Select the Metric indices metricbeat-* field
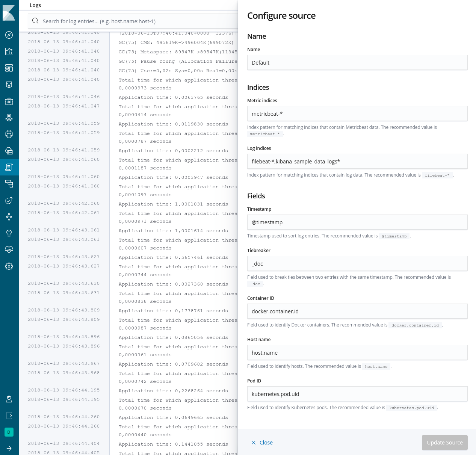476x455 pixels. [x=357, y=113]
